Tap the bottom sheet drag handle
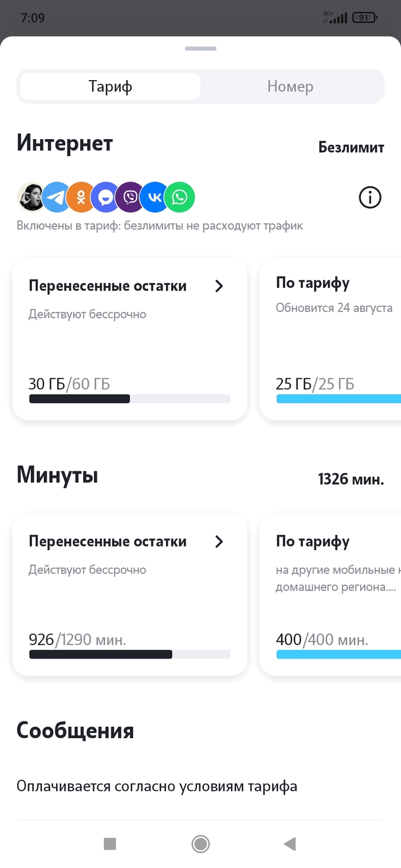401x868 pixels. click(200, 49)
